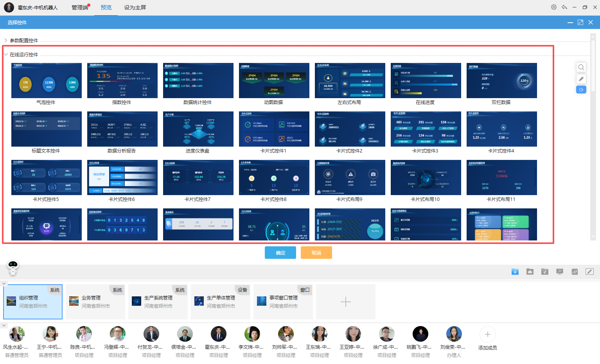Click the 添加成员 plus button

pyautogui.click(x=487, y=335)
